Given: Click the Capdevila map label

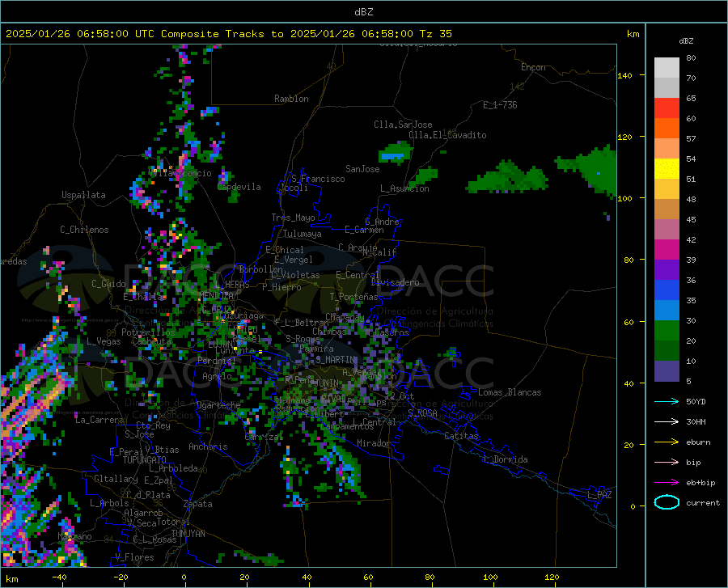Looking at the screenshot, I should coord(239,187).
